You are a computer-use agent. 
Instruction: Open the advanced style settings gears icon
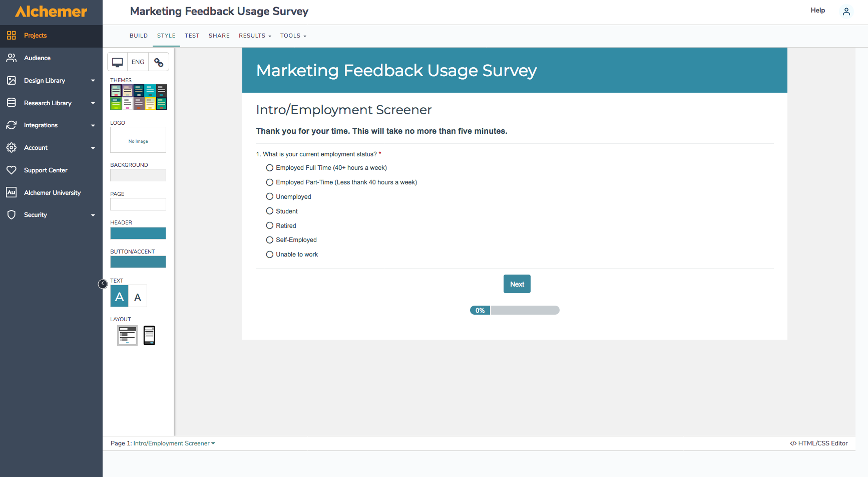[159, 62]
